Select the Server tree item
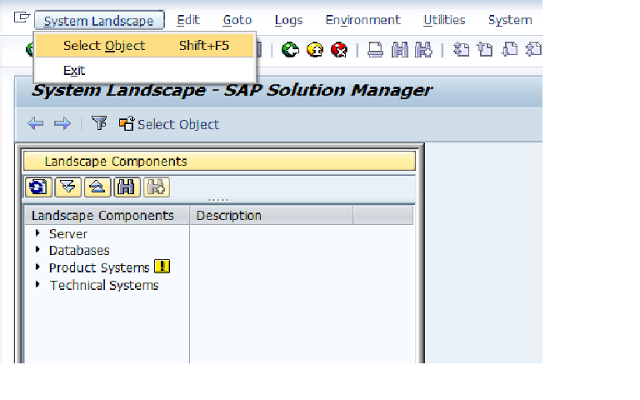The width and height of the screenshot is (640, 400). (68, 234)
